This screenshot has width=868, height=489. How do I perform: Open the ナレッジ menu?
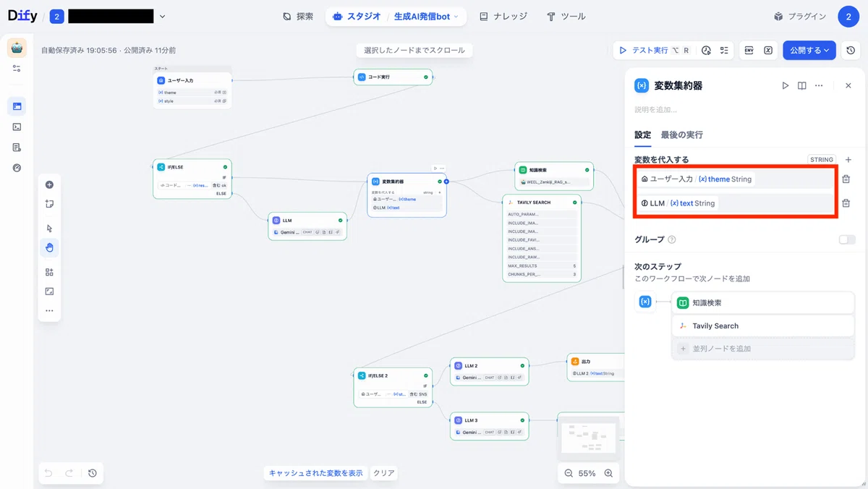[x=503, y=16]
